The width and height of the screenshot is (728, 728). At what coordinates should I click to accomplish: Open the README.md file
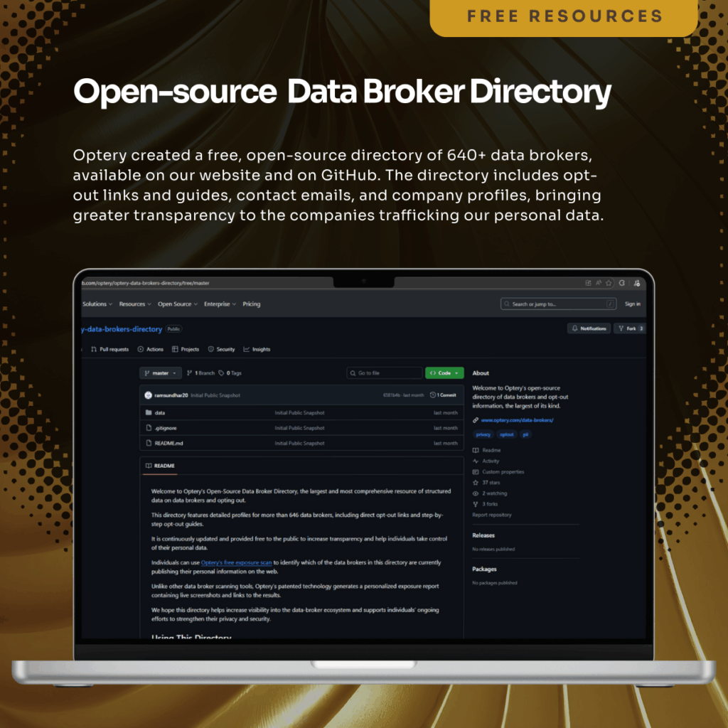[x=168, y=443]
